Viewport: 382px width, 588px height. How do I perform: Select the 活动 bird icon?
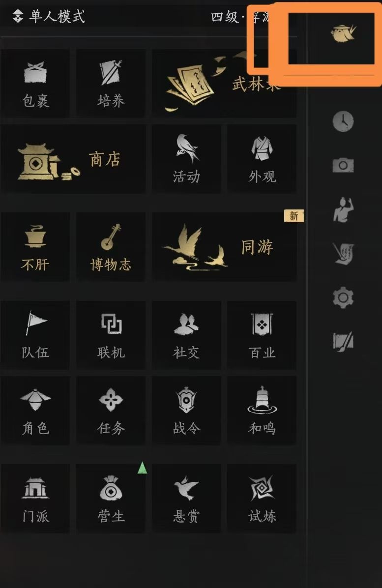pos(186,159)
